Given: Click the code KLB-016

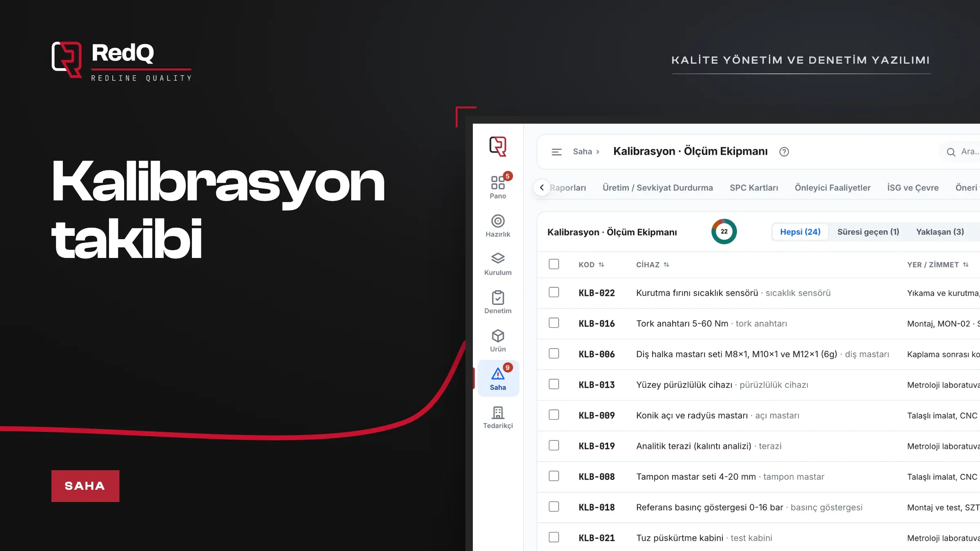Looking at the screenshot, I should pos(597,324).
